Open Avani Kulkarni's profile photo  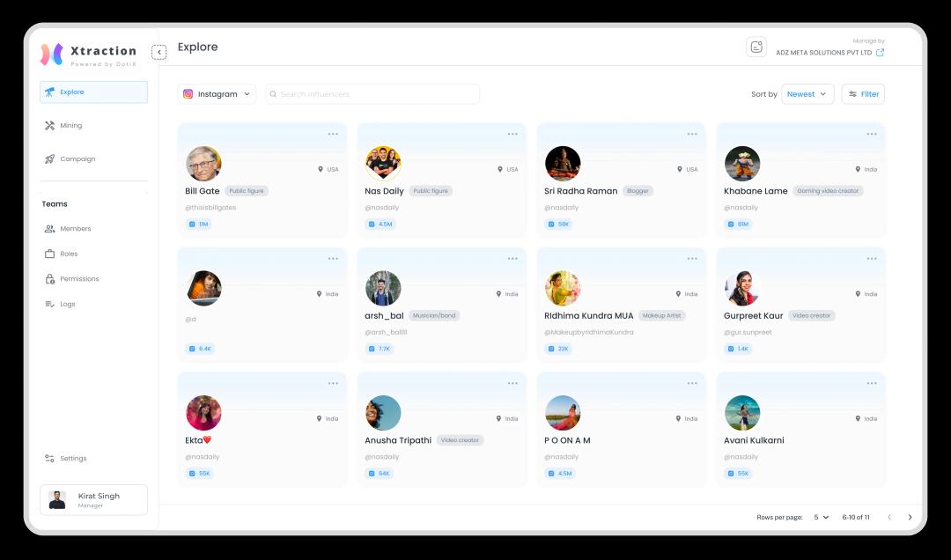742,413
